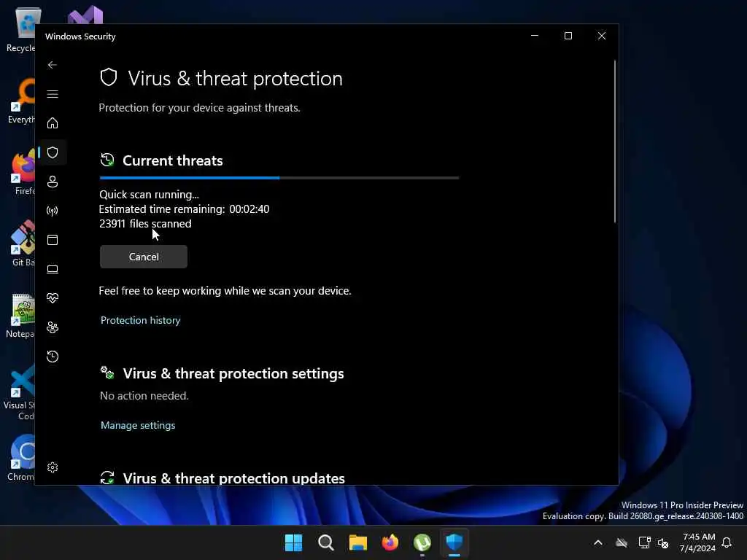The image size is (747, 560).
Task: Open the muted volume tray icon
Action: click(x=662, y=542)
